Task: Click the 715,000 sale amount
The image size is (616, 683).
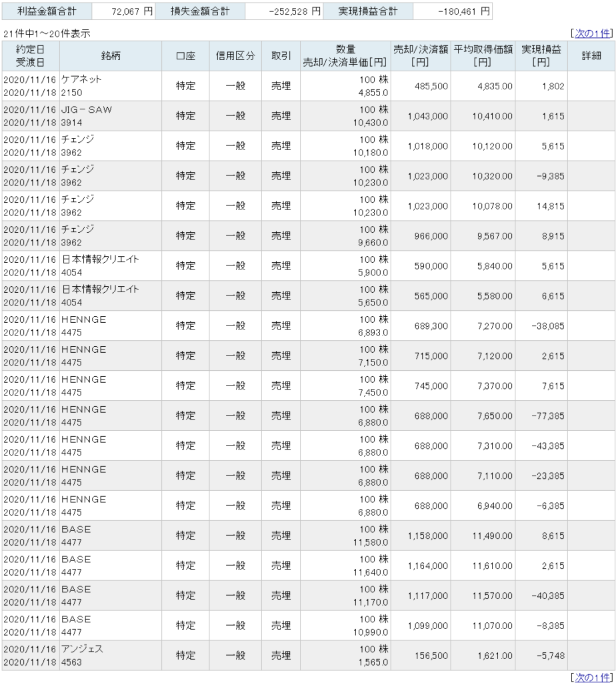Action: (x=431, y=356)
